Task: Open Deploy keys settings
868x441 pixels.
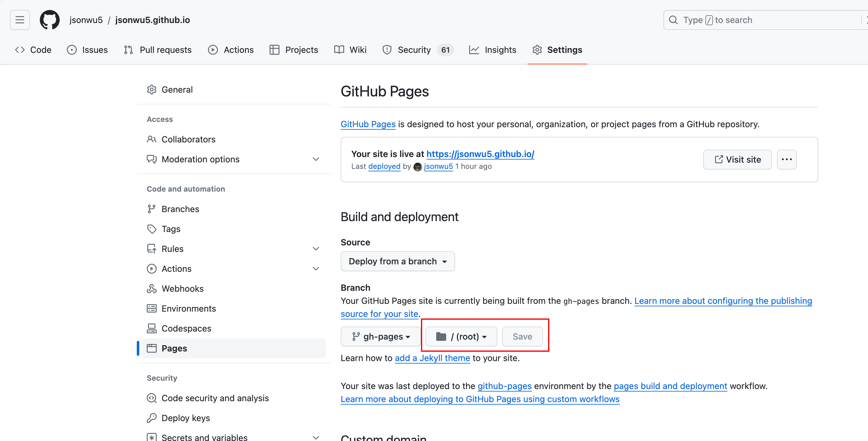Action: (x=185, y=418)
